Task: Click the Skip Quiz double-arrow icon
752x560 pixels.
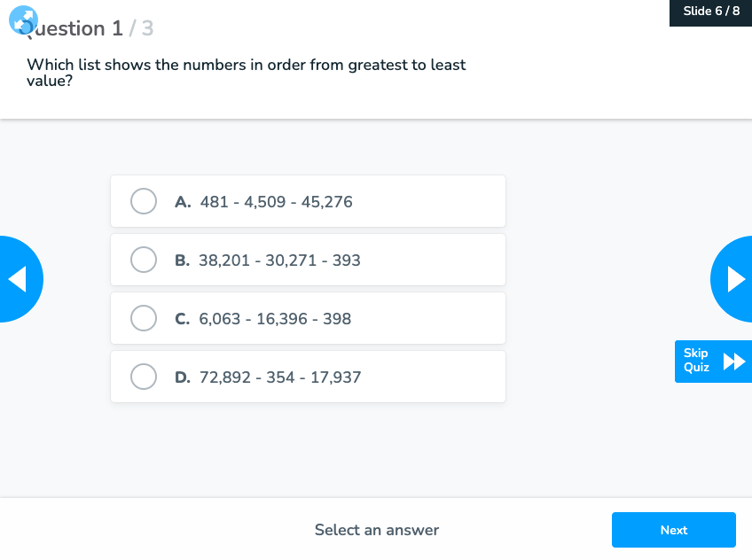Action: coord(734,362)
